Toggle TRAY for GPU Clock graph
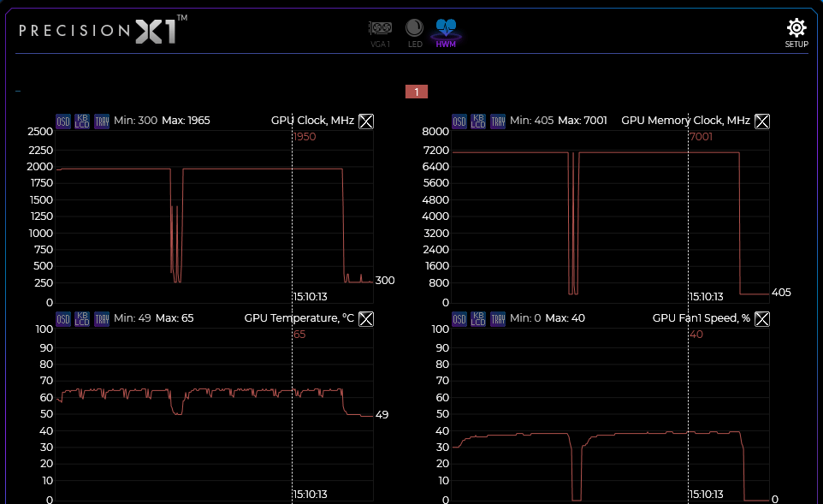Image resolution: width=823 pixels, height=504 pixels. point(102,122)
